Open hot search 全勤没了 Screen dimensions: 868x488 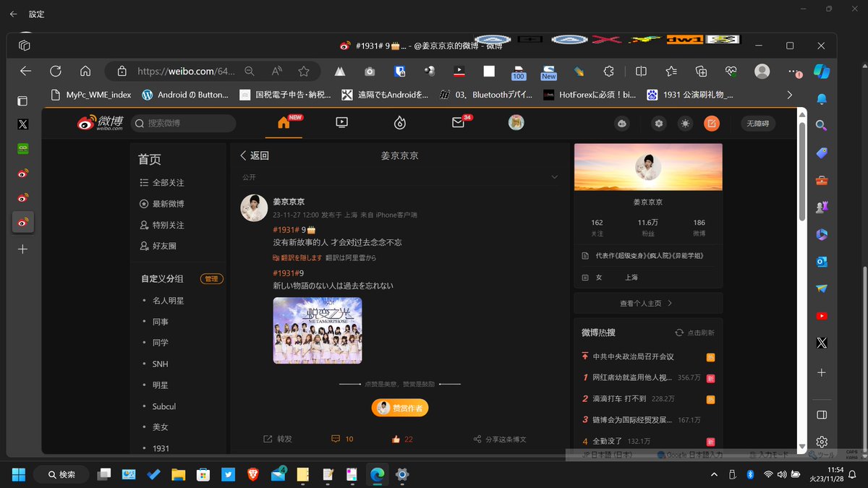(608, 441)
